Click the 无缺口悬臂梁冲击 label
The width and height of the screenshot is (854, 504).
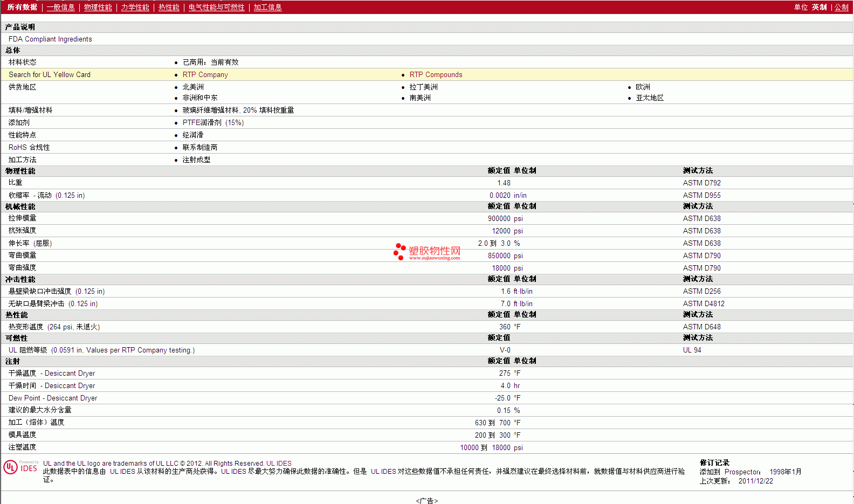click(x=53, y=304)
